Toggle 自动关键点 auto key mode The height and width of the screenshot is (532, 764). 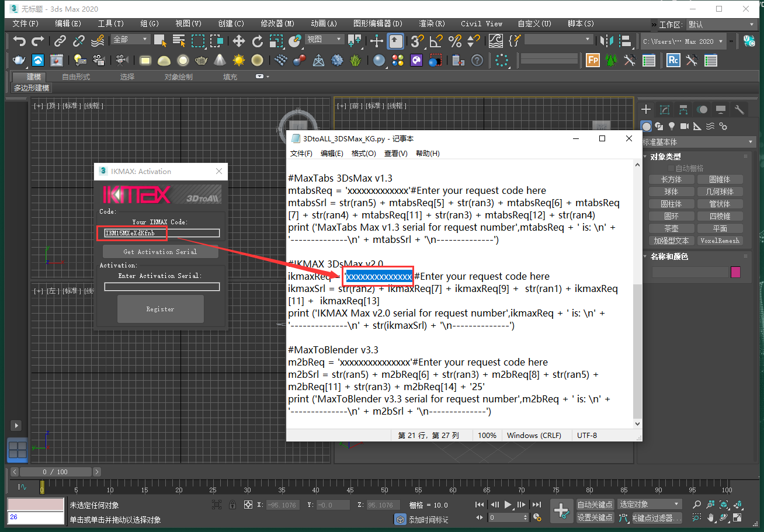tap(595, 505)
